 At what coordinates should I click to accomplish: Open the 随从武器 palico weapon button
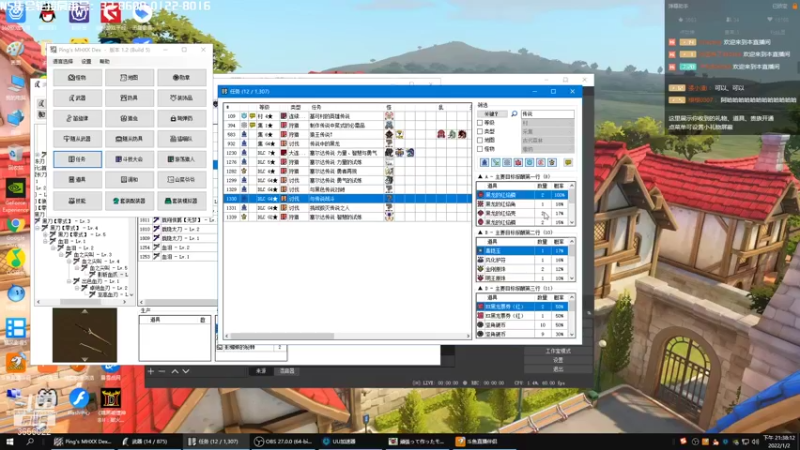tap(78, 139)
